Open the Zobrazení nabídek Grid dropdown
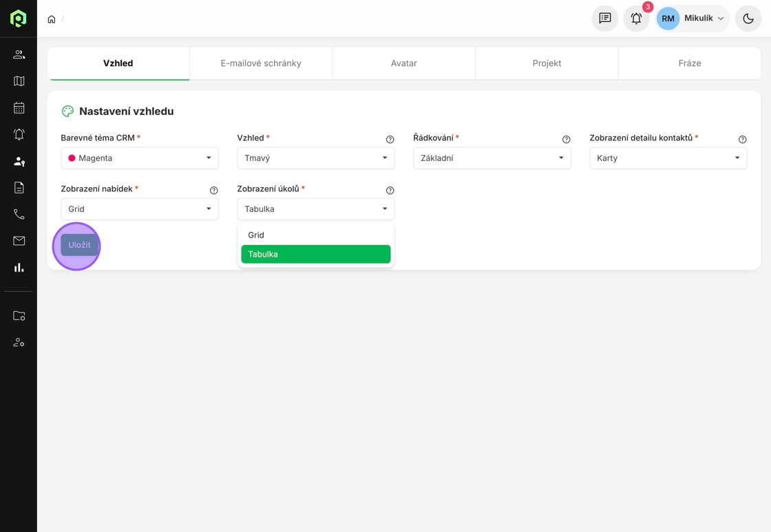Screen dimensions: 771x532 tap(139, 209)
